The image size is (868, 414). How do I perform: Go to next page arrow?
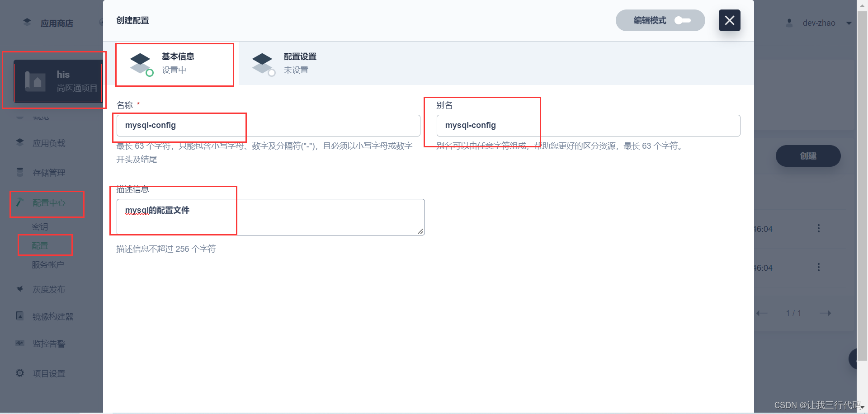(826, 313)
